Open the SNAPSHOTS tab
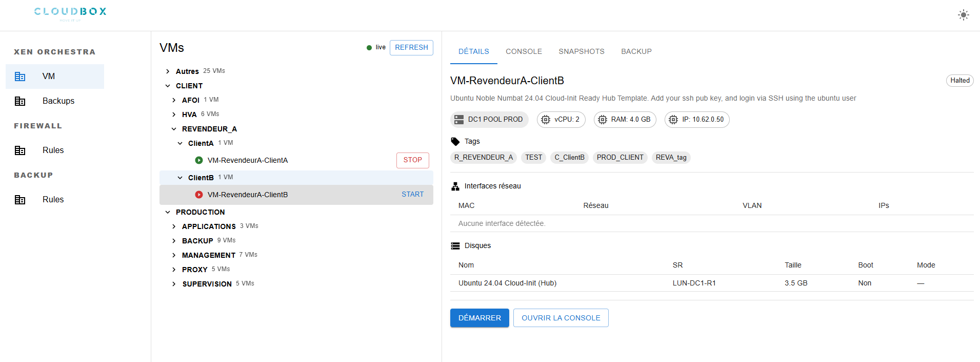Screen dimensions: 980x362 click(581, 51)
